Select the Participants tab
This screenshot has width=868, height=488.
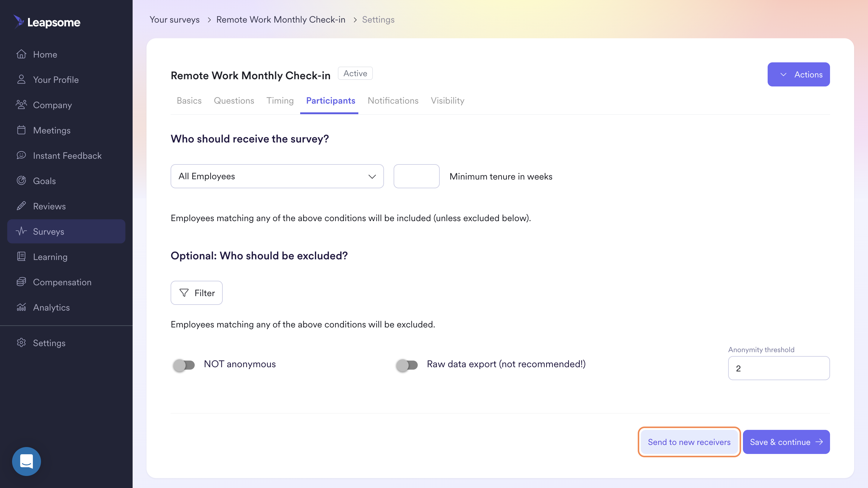coord(331,101)
